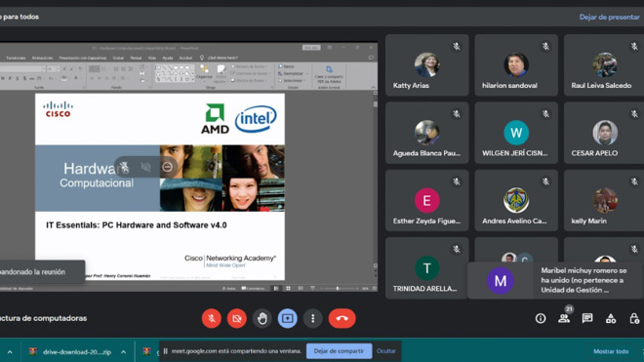Click Esther Zeyda avatar E
Viewport: 644px width, 362px height.
[x=426, y=200]
